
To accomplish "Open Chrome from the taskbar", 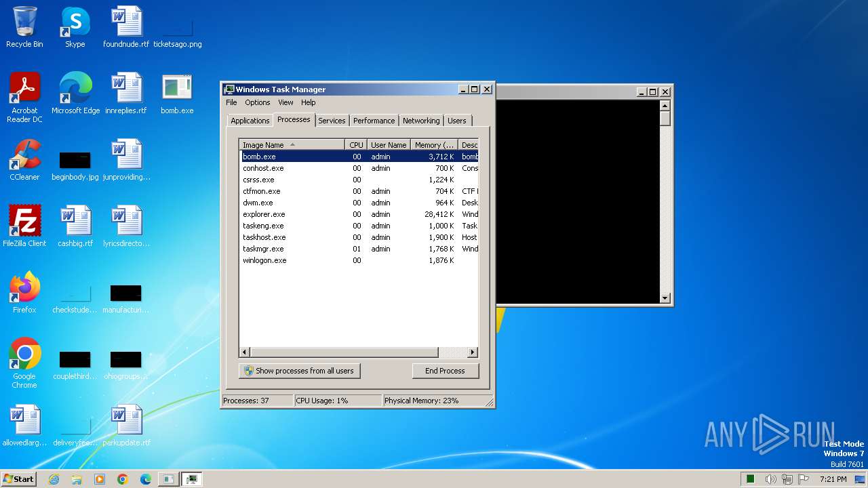I will [x=123, y=479].
